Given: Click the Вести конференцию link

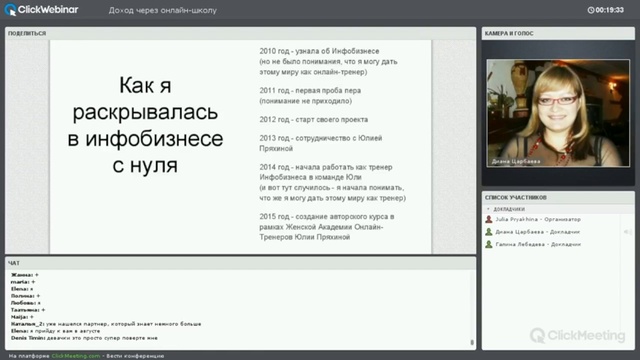Looking at the screenshot, I should [135, 356].
